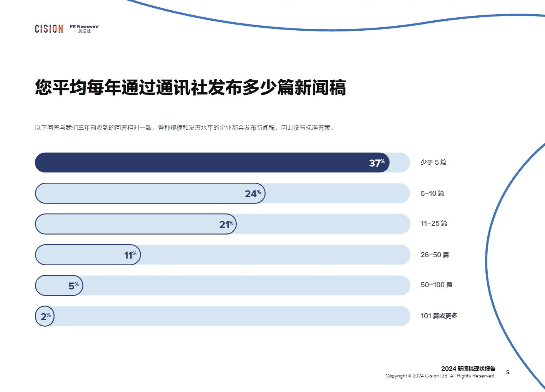This screenshot has width=545, height=392.
Task: Click the page number 5
Action: point(508,372)
